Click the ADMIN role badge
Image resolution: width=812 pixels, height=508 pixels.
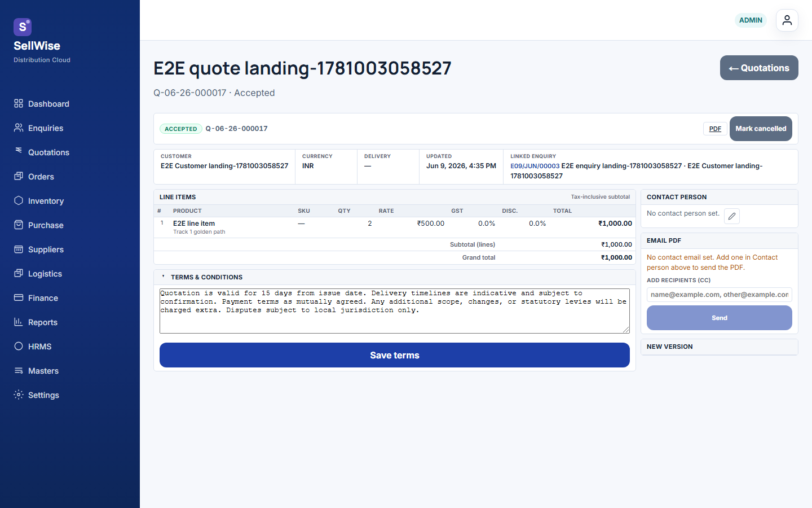(x=751, y=20)
